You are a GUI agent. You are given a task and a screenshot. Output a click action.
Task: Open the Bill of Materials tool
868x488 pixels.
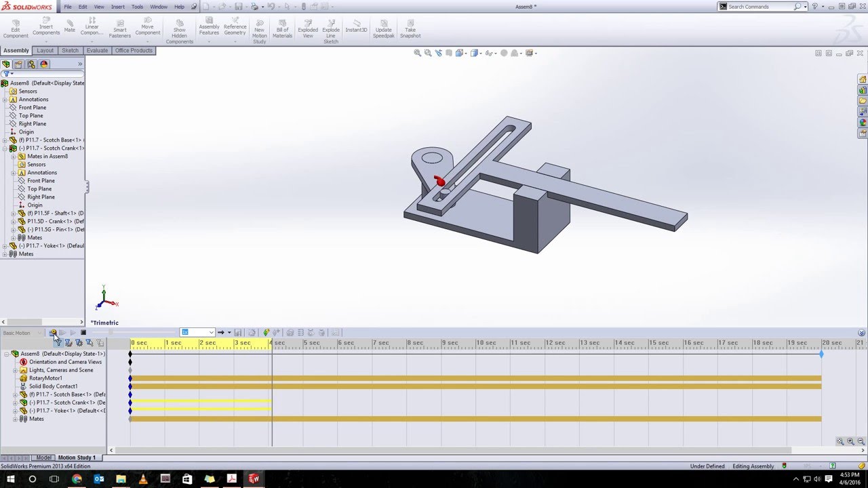pos(283,27)
